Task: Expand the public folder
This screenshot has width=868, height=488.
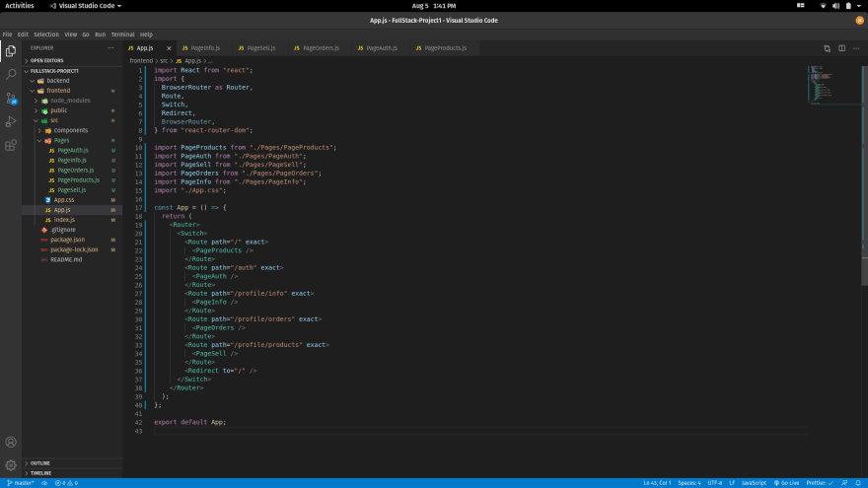Action: [72, 110]
